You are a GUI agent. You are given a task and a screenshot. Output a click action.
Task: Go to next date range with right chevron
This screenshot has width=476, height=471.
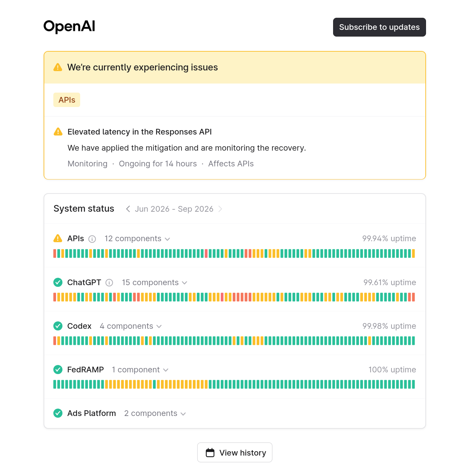(x=220, y=209)
